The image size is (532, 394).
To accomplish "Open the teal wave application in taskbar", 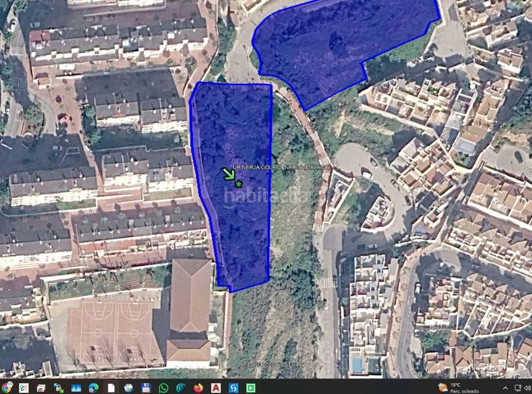I will (x=181, y=387).
